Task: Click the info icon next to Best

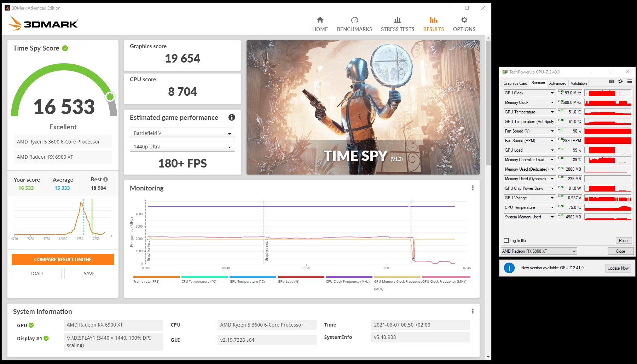Action: [x=105, y=179]
